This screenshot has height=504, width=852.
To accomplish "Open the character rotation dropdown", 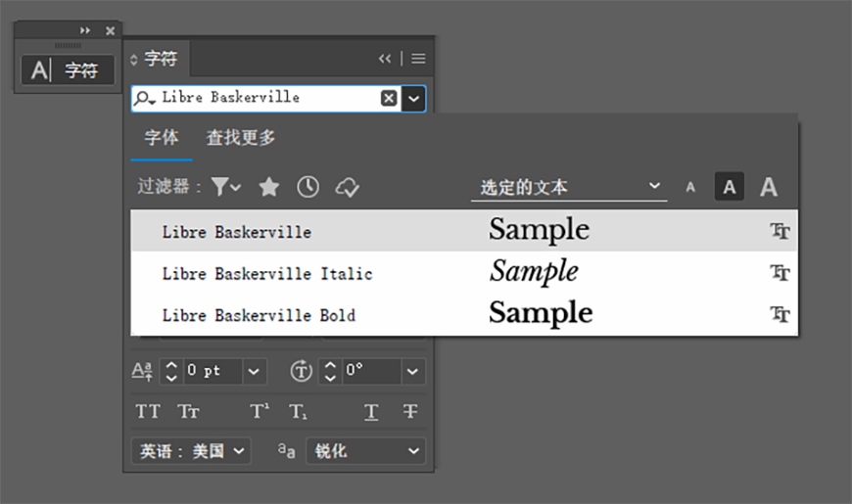I will [x=412, y=372].
